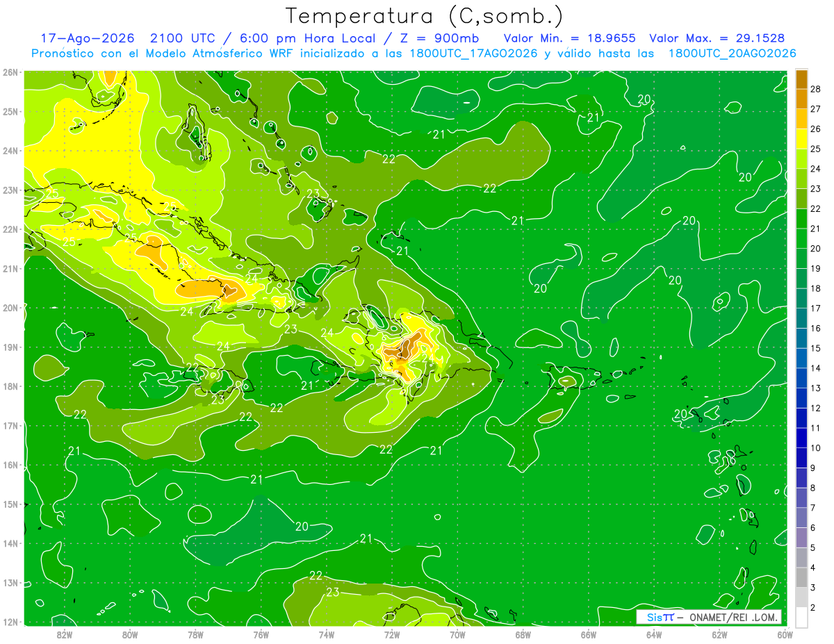Click the Valor Max. = 29.1528 readout
834x644 pixels.
click(x=717, y=38)
